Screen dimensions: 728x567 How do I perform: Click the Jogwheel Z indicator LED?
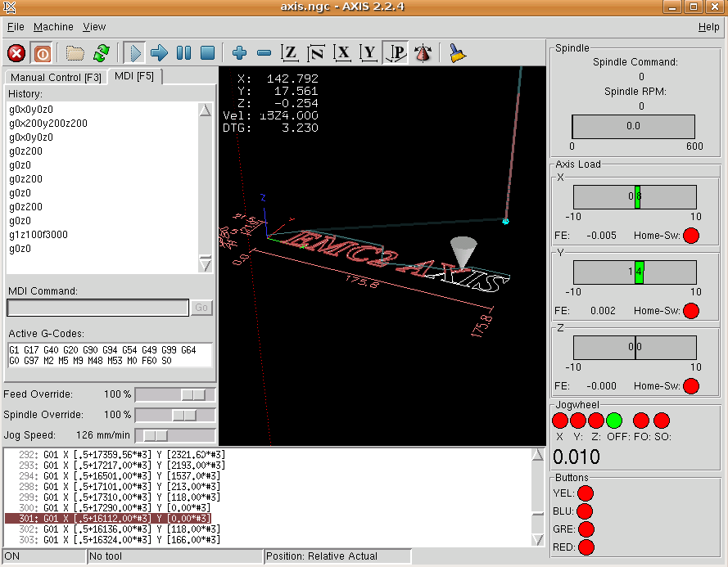[595, 421]
